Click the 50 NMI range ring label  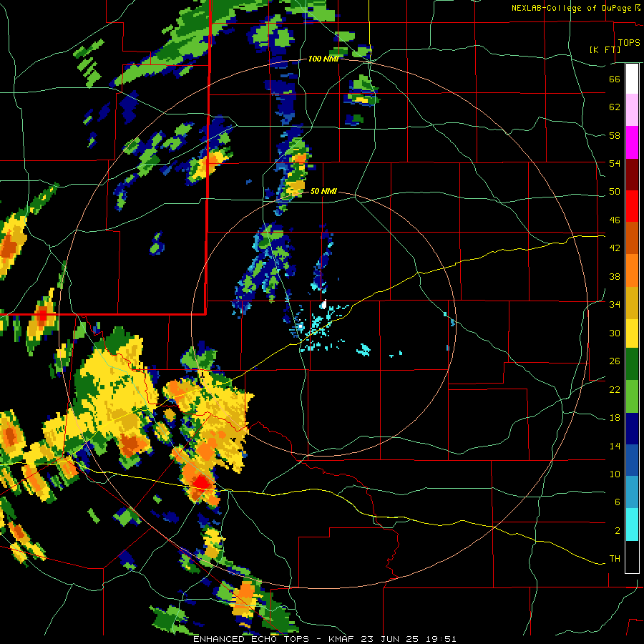[323, 191]
